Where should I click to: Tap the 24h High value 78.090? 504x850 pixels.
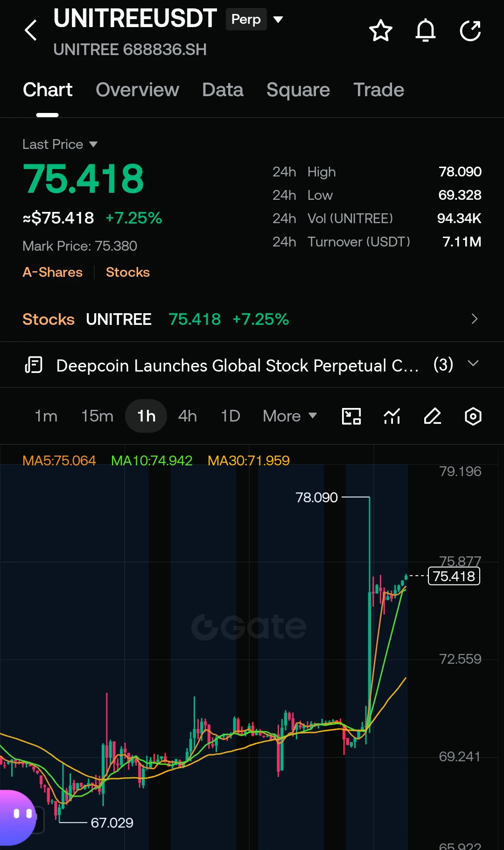point(460,172)
